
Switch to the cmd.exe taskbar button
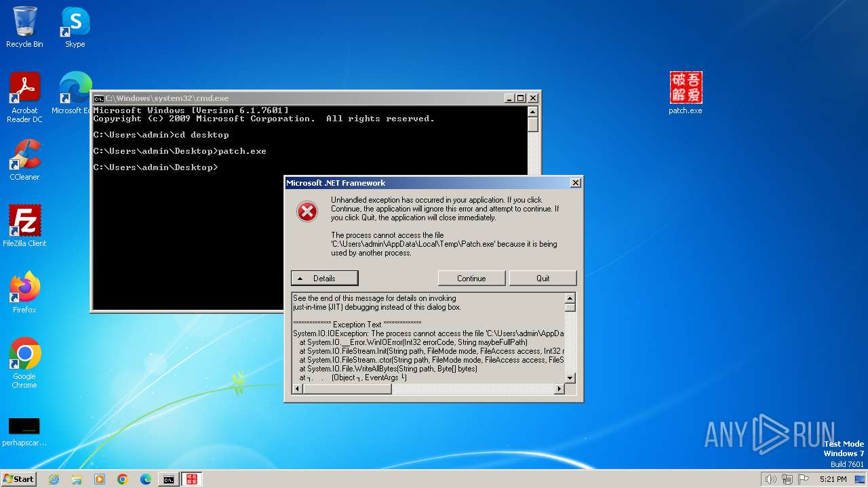click(168, 479)
